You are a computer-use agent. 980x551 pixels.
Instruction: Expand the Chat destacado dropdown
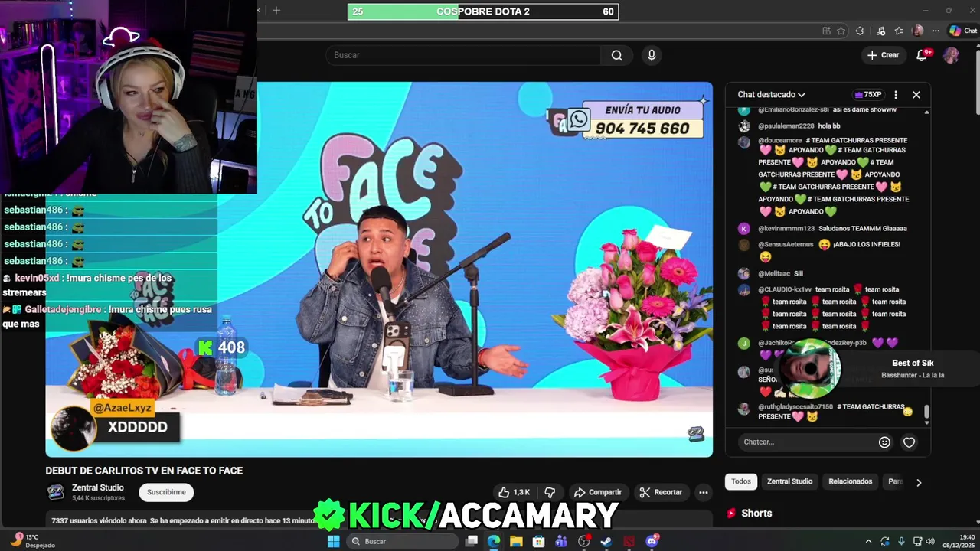coord(772,95)
